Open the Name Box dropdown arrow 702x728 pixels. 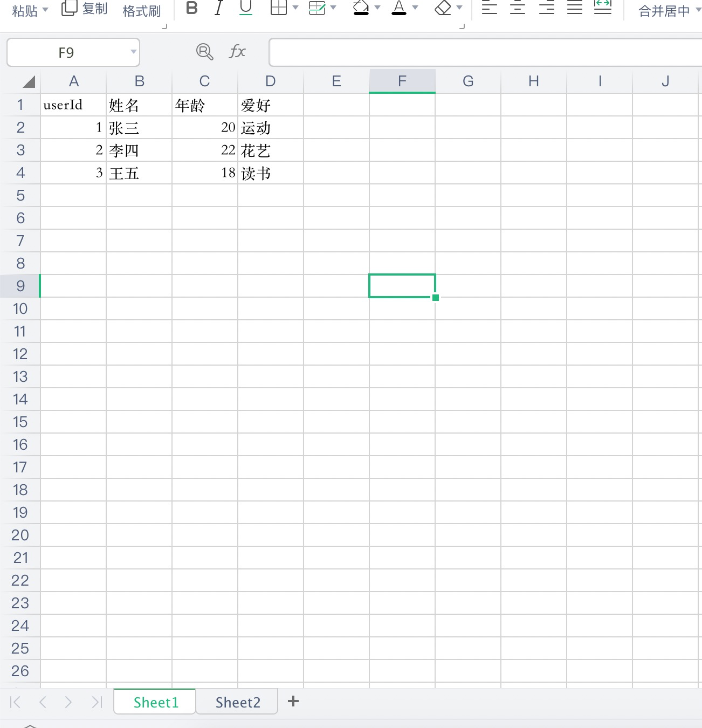point(133,52)
